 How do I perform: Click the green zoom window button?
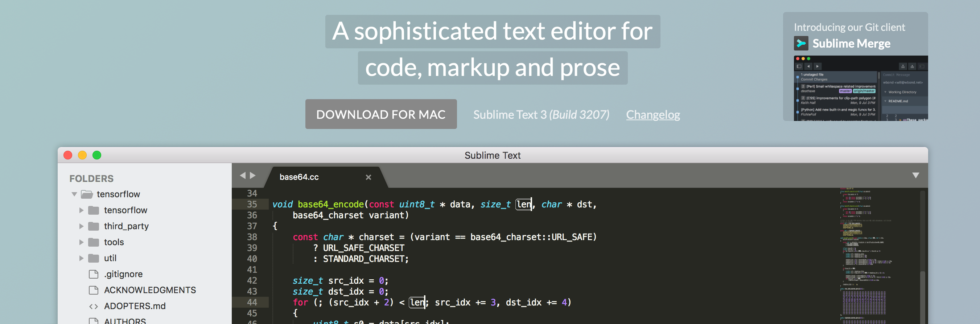click(96, 155)
